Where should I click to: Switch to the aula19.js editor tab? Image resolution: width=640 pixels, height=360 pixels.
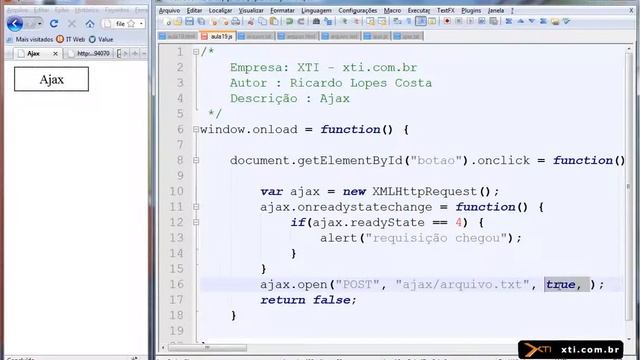[x=218, y=36]
